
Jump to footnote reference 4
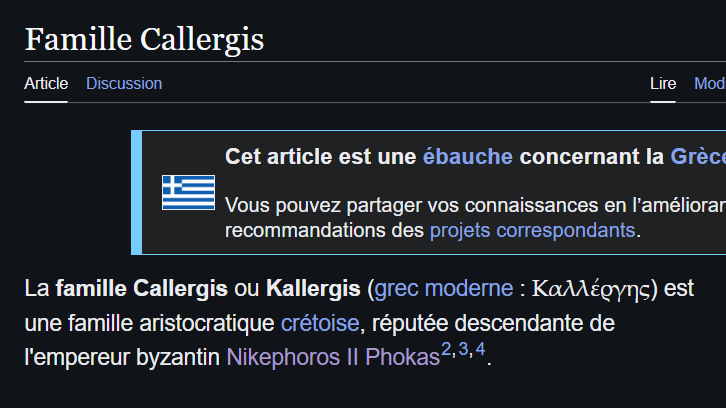(x=480, y=349)
